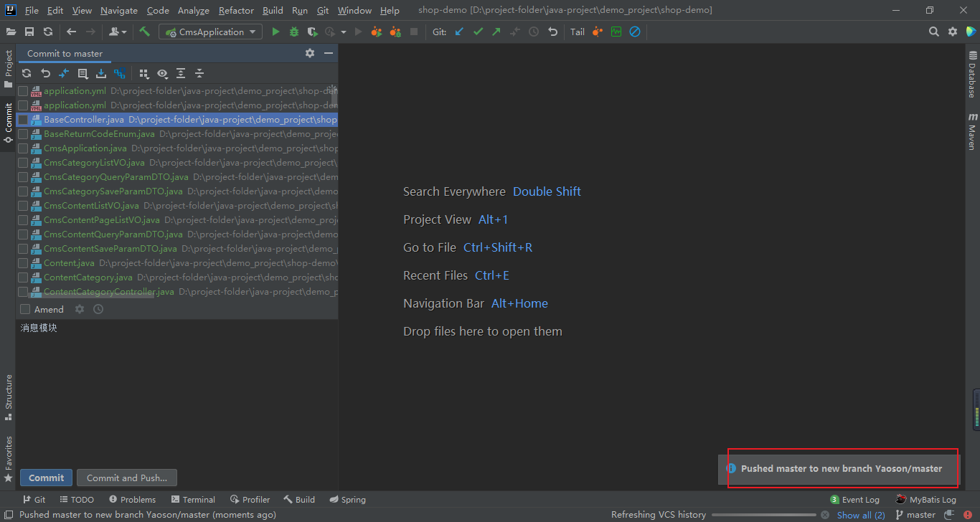The image size is (980, 522).
Task: Click the Open folder icon in main toolbar
Action: coord(11,32)
